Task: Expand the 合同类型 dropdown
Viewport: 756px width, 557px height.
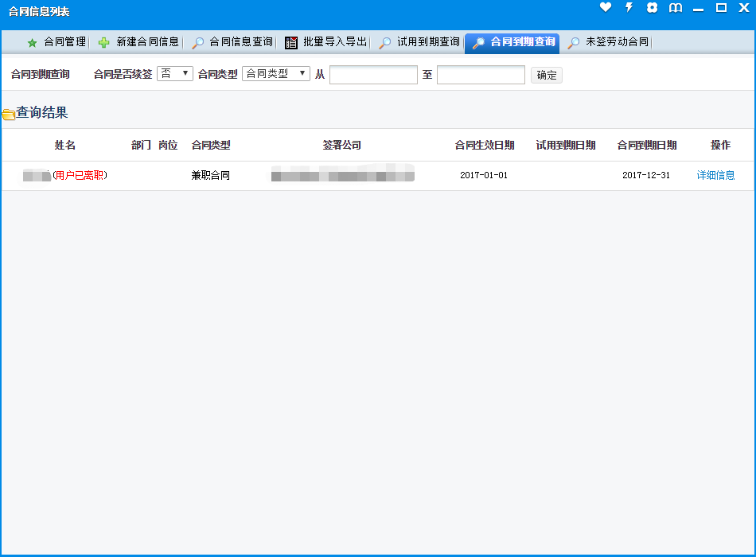Action: (x=275, y=74)
